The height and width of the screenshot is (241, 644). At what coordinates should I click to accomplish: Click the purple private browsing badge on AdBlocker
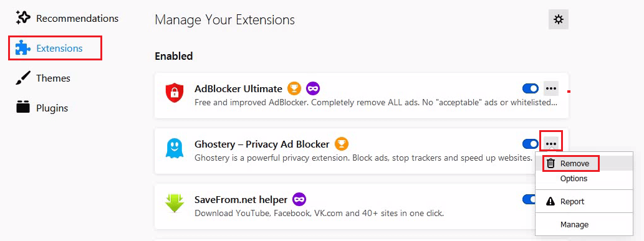[x=313, y=88]
